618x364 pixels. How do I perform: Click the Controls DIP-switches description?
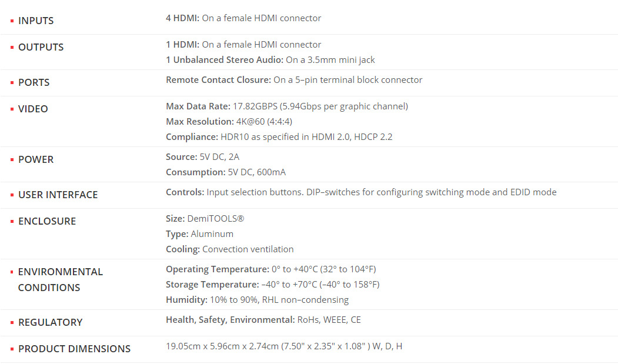pyautogui.click(x=362, y=192)
